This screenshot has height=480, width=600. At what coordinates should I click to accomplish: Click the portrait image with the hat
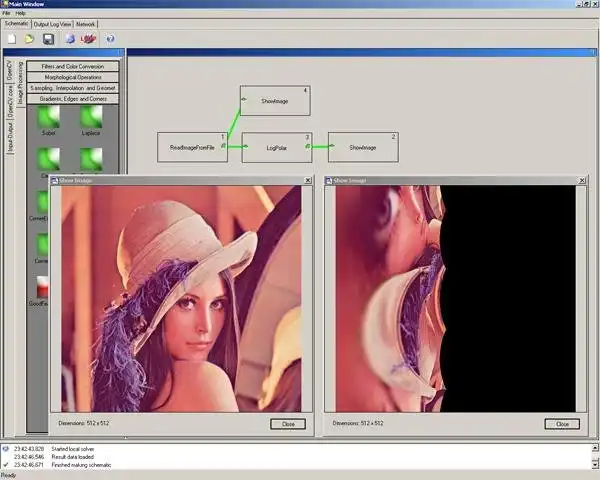point(181,299)
